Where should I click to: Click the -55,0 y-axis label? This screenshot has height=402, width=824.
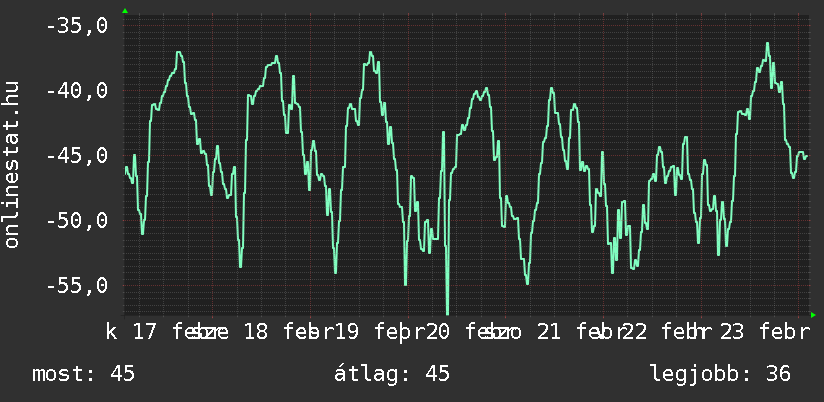coord(77,286)
